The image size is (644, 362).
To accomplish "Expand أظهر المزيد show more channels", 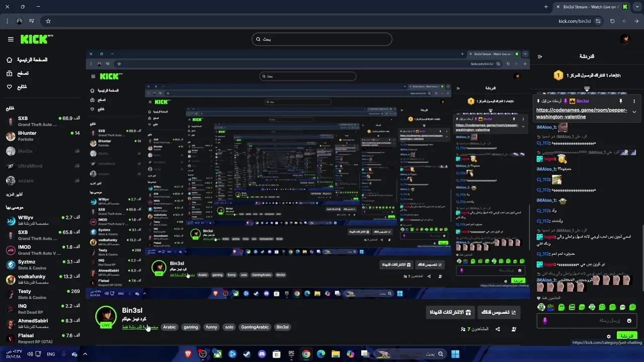I will 14,194.
